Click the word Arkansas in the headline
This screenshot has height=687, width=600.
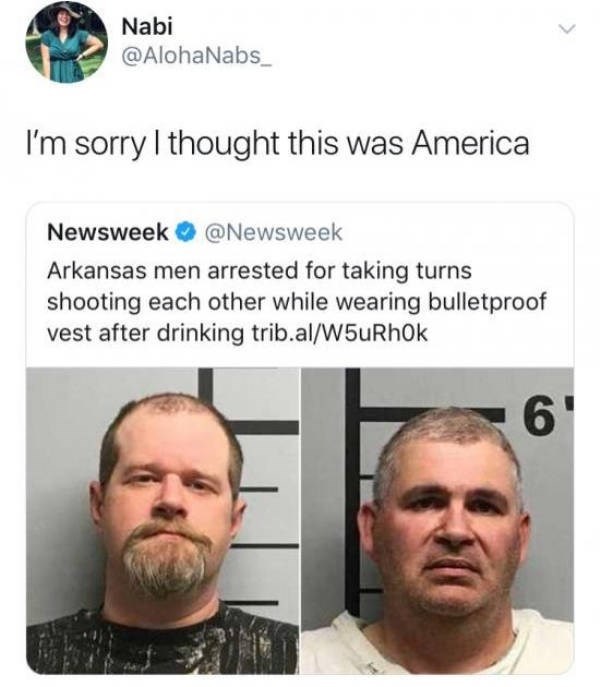pyautogui.click(x=96, y=270)
